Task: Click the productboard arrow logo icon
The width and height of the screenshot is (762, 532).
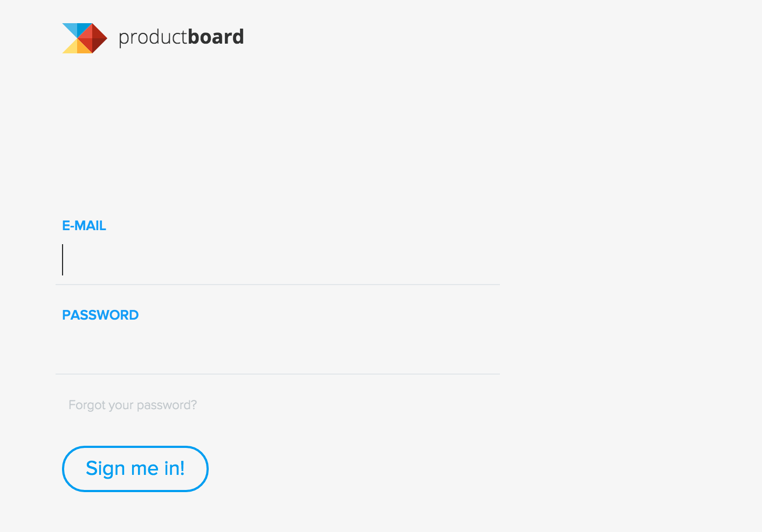Action: (85, 38)
